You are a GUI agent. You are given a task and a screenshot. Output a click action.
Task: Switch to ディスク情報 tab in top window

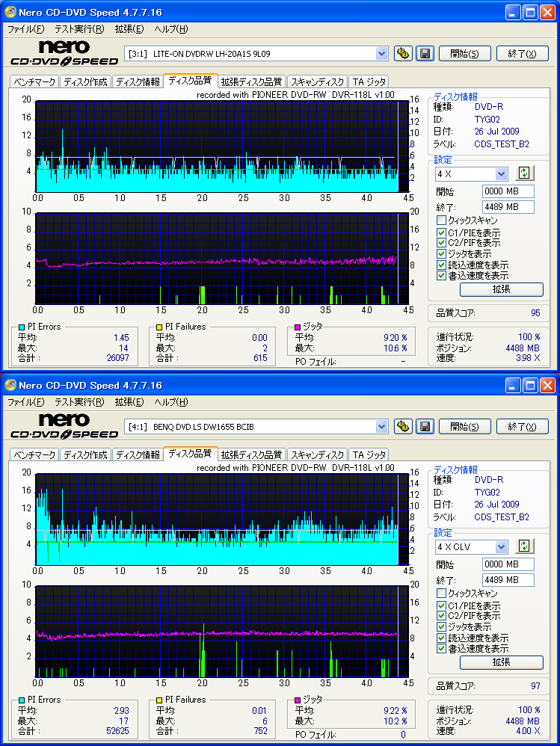(138, 81)
